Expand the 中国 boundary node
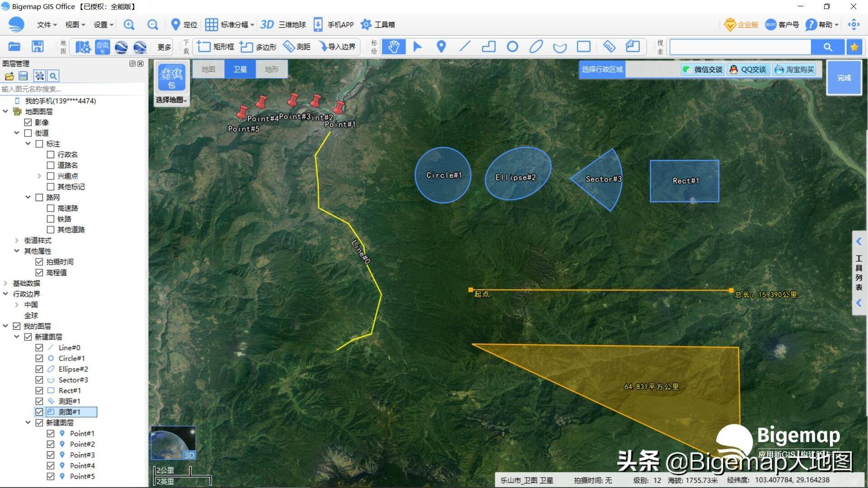The height and width of the screenshot is (488, 868). tap(17, 305)
